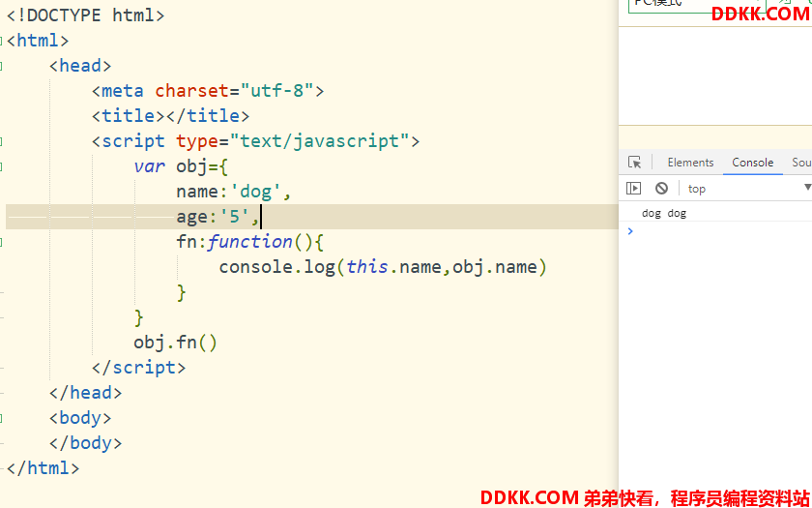Viewport: 812px width, 508px height.
Task: Open the 'top' JavaScript context dropdown
Action: point(748,188)
